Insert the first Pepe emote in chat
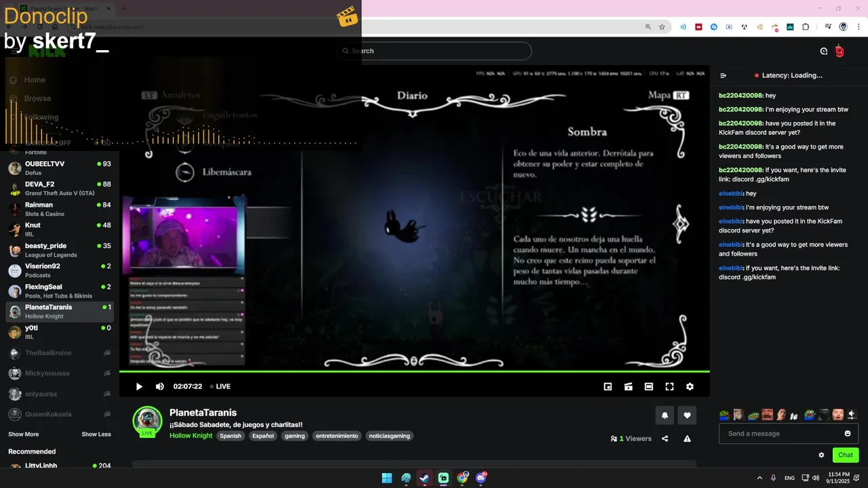The image size is (868, 488). tap(725, 414)
